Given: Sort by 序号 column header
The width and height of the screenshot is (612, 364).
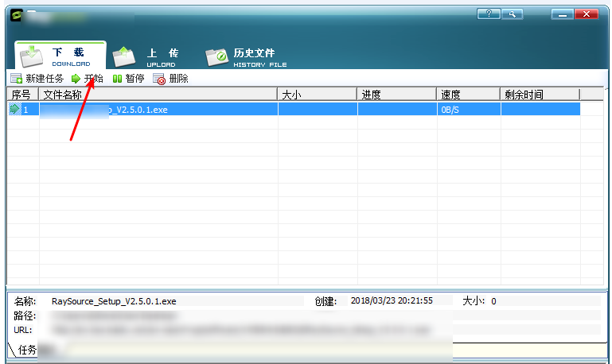Looking at the screenshot, I should [22, 95].
